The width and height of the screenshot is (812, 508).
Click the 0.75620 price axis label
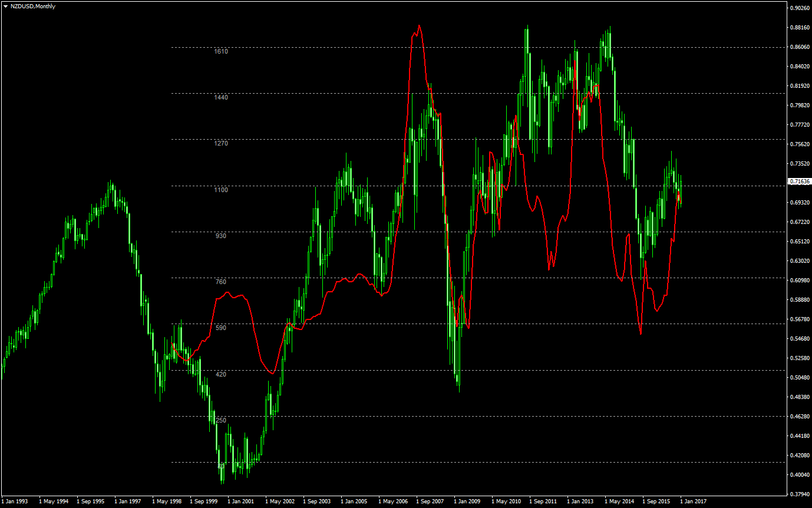coord(799,144)
